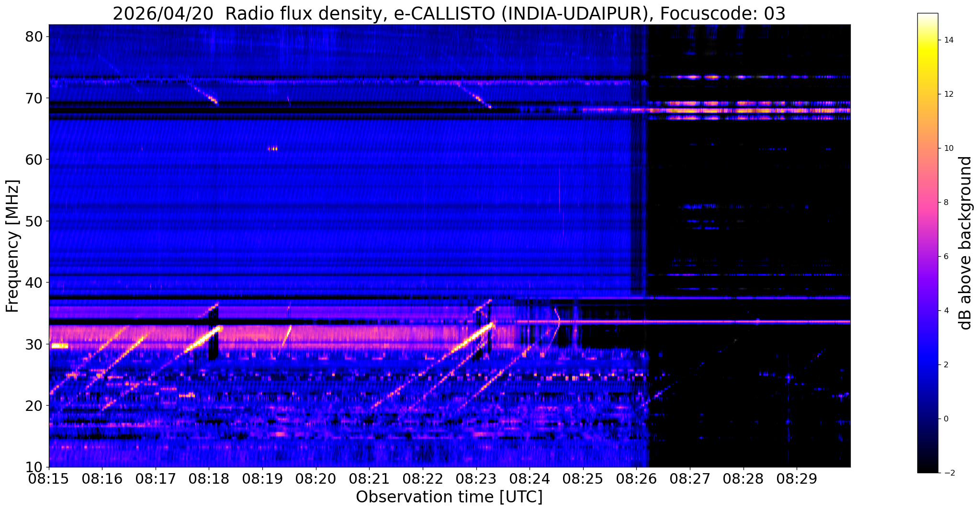Screen dimensions: 980x511
Task: Click the 50 MHz frequency tick label
Action: [34, 221]
